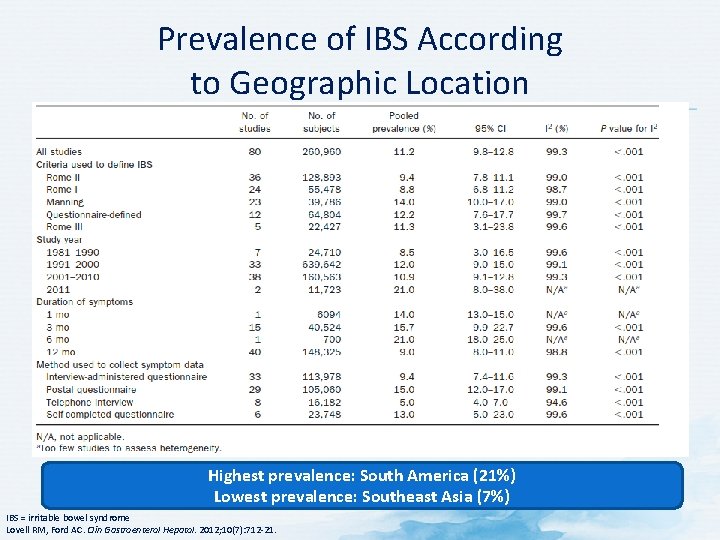Image resolution: width=720 pixels, height=540 pixels.
Task: Select the 'All studies' row label
Action: tap(59, 152)
